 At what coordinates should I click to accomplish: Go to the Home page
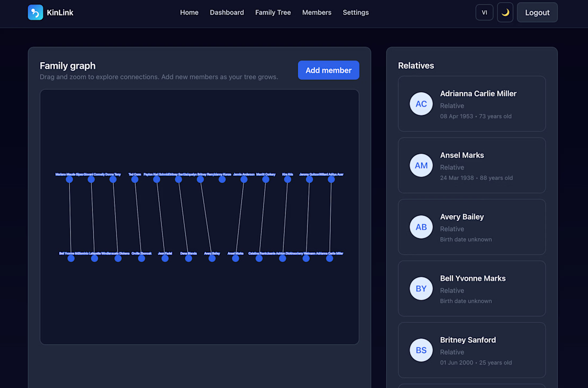pyautogui.click(x=189, y=12)
